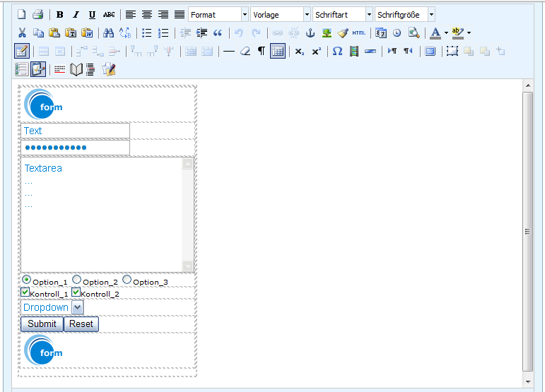This screenshot has height=392, width=545.
Task: Expand the Dropdown select in form
Action: coord(78,307)
